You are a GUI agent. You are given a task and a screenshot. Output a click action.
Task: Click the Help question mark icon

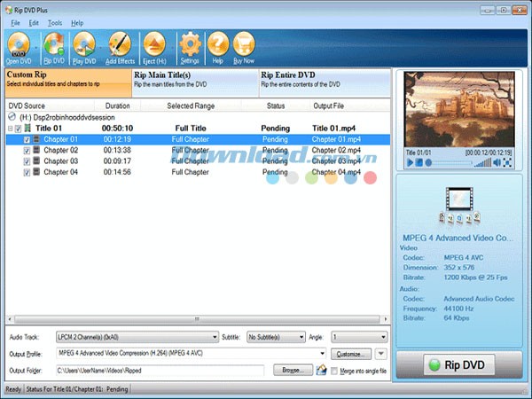tap(217, 44)
